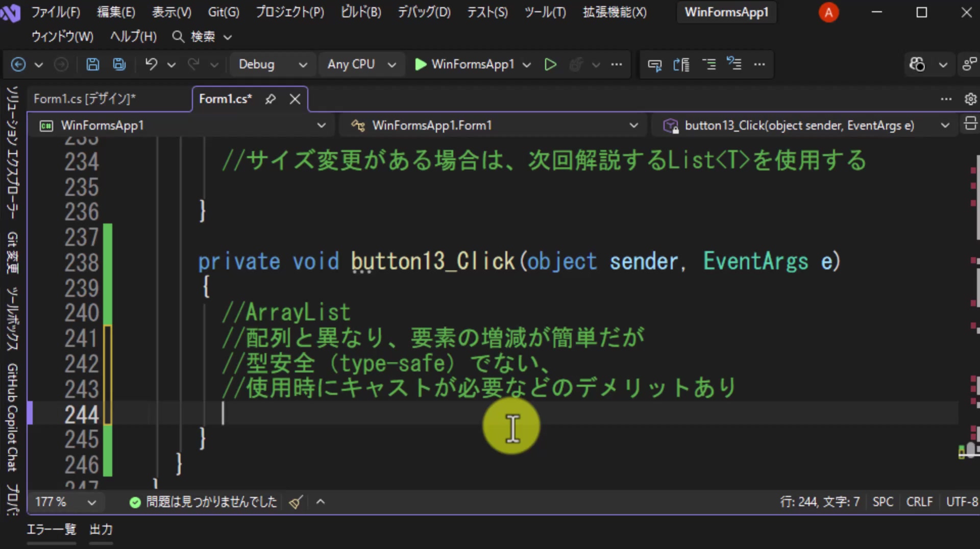Open the ビルド(B) menu
The height and width of the screenshot is (549, 980).
361,12
